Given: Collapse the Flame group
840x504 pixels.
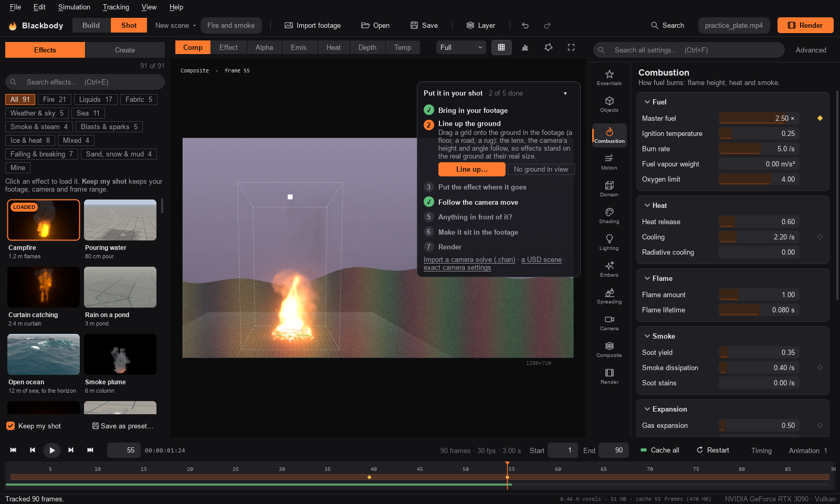Looking at the screenshot, I should tap(647, 278).
